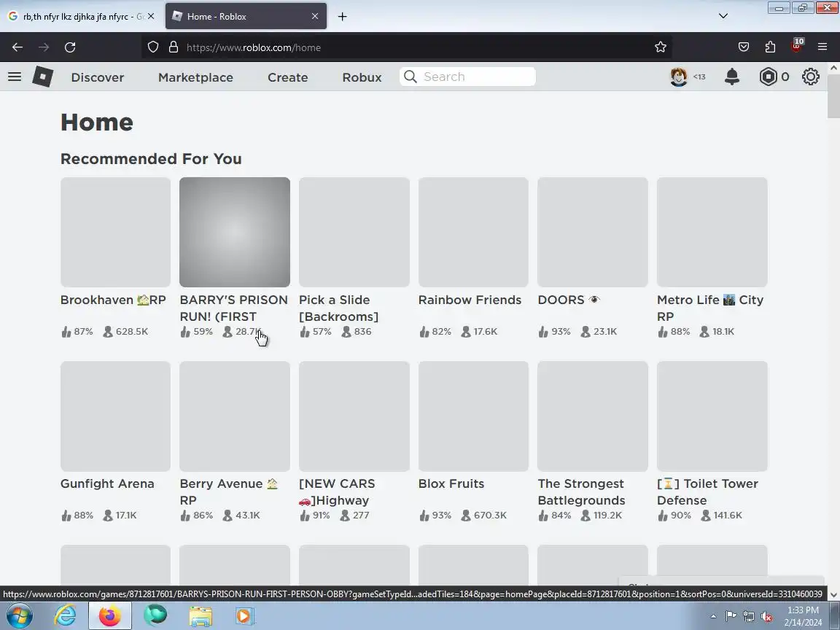Click the Roblox logo icon
The width and height of the screenshot is (840, 630).
[x=42, y=77]
